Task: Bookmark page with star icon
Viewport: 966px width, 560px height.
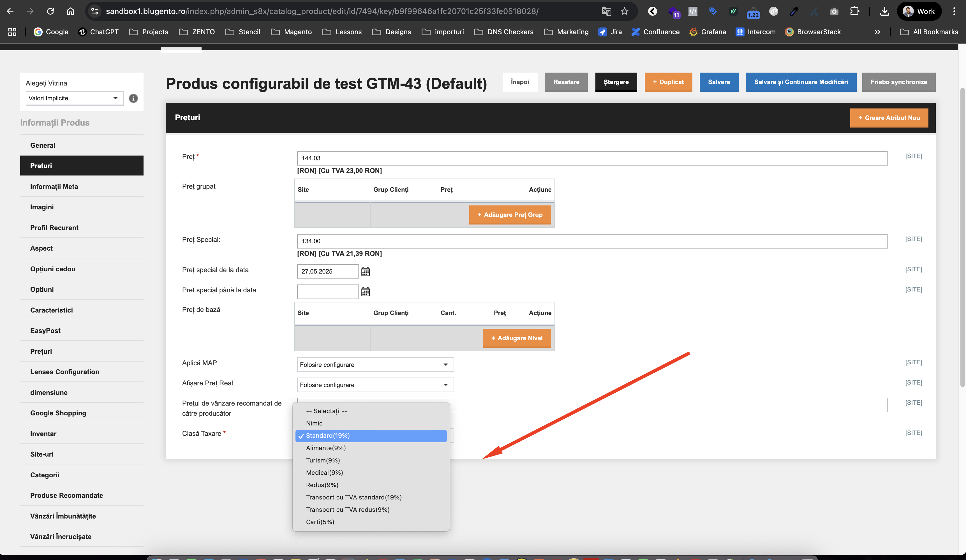Action: (x=625, y=11)
